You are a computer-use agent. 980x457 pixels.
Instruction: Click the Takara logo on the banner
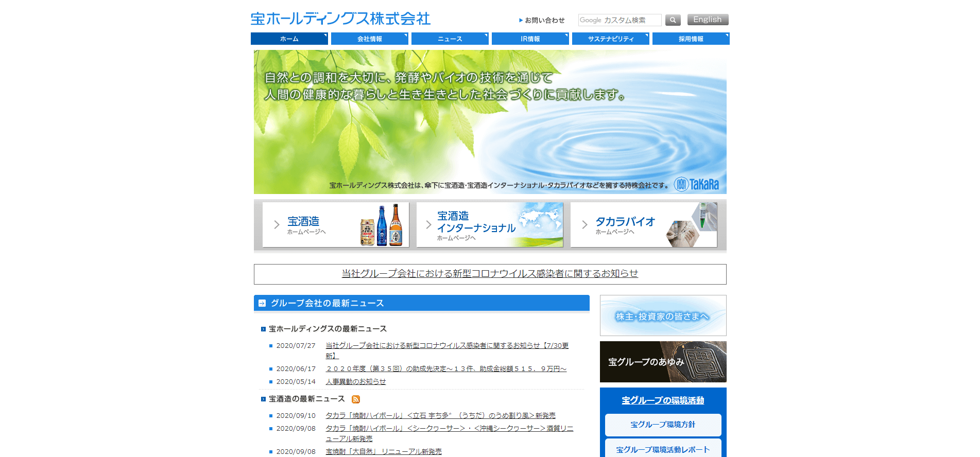696,184
